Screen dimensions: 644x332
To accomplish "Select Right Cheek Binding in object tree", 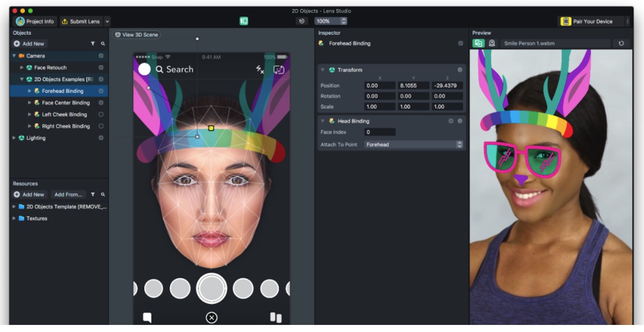I will pos(66,126).
